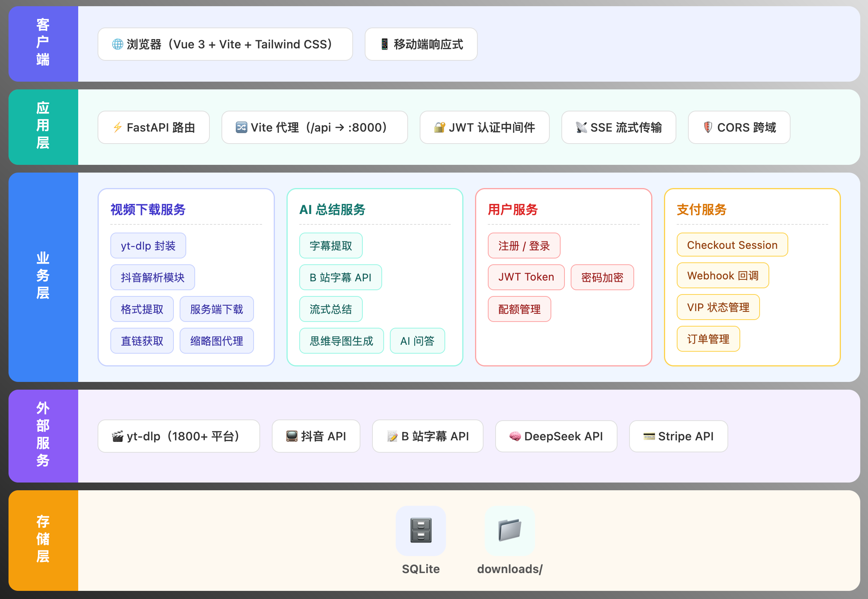
Task: Click the lightning bolt icon on FastAPI 路由
Action: tap(118, 127)
